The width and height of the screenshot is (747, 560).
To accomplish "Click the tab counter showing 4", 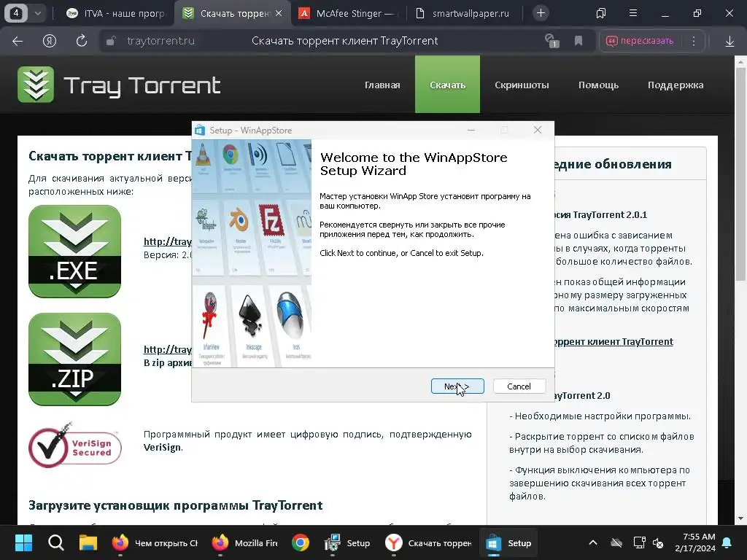I will click(x=16, y=13).
